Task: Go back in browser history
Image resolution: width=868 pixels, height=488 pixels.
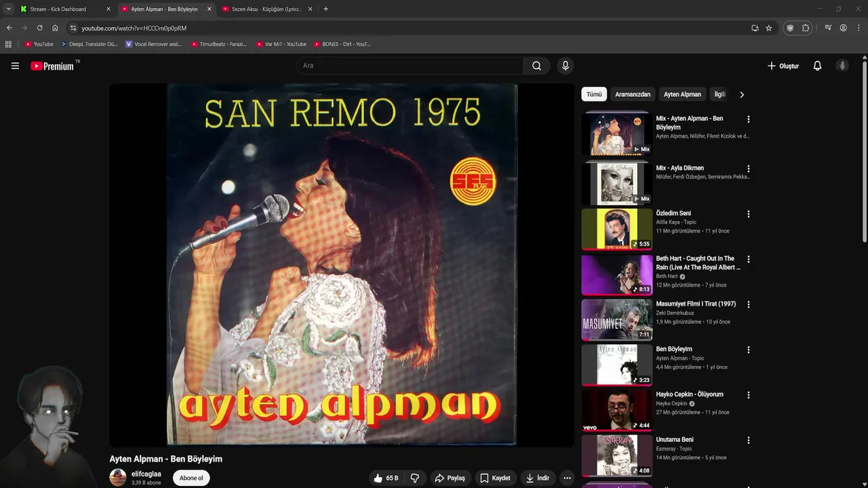Action: click(x=9, y=28)
